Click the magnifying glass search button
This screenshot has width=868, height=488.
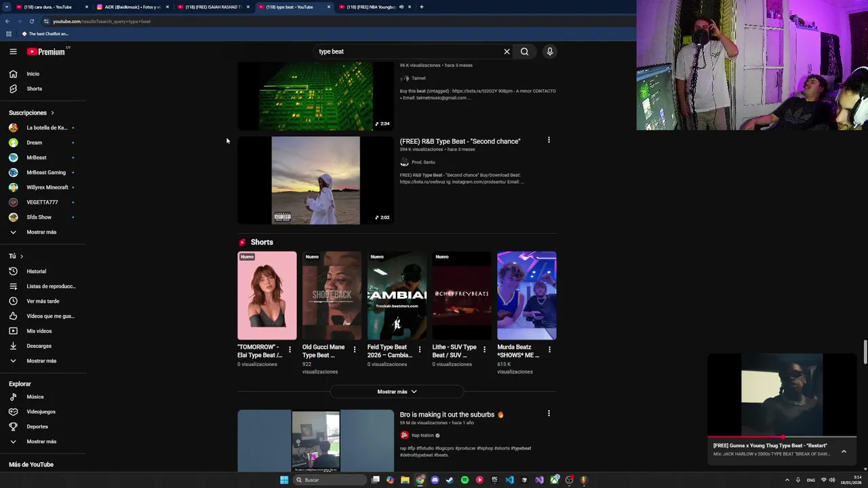click(x=524, y=52)
